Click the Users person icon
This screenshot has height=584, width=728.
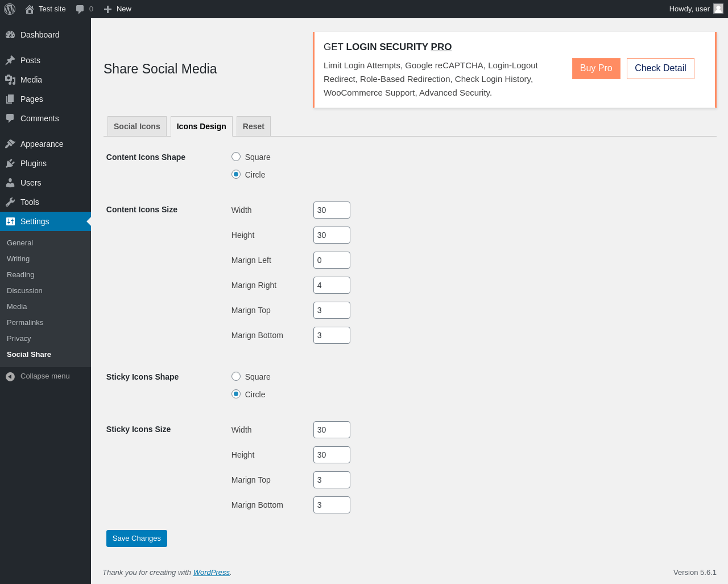pyautogui.click(x=10, y=183)
